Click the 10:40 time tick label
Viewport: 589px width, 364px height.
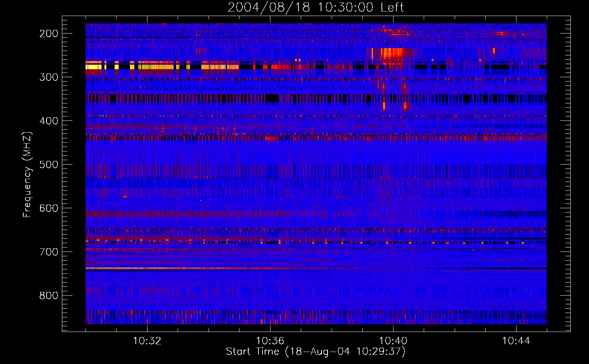click(393, 341)
